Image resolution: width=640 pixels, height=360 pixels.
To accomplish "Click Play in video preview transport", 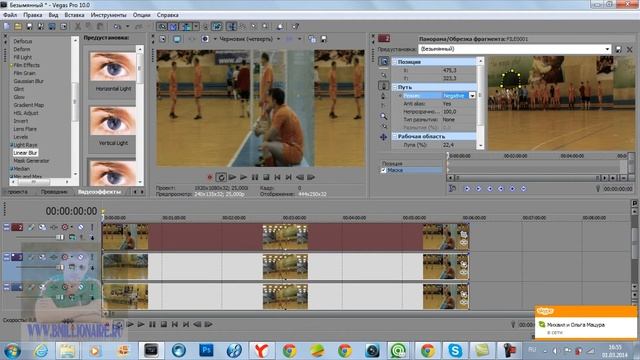I will (x=244, y=177).
